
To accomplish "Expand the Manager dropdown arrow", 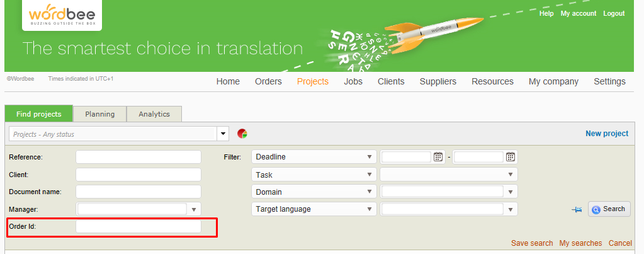I will point(194,209).
